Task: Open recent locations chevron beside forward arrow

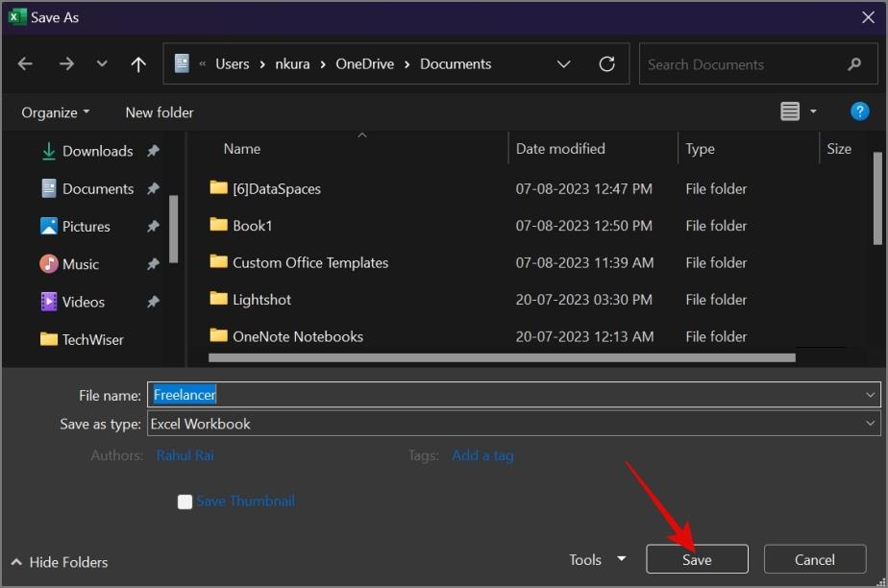Action: (x=102, y=63)
